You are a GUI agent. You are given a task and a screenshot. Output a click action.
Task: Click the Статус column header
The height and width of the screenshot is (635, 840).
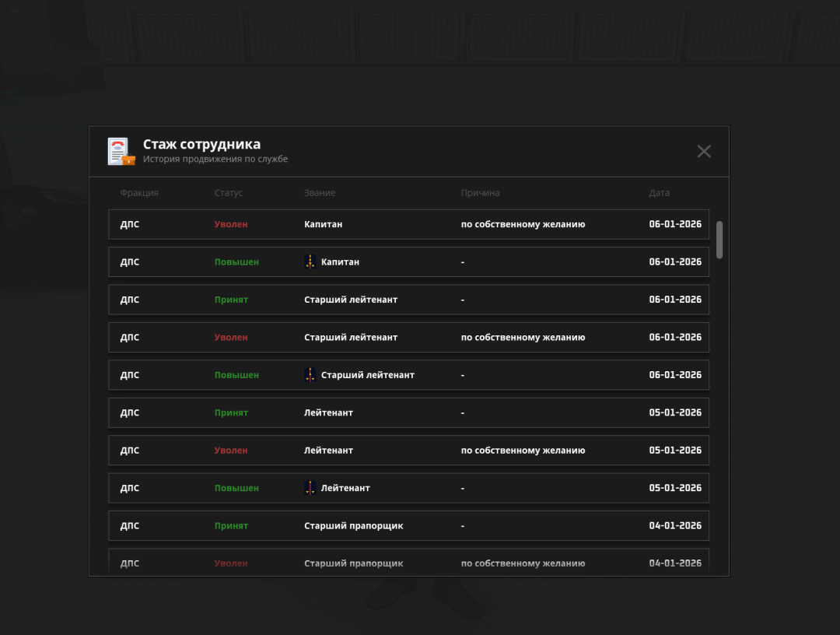coord(229,193)
